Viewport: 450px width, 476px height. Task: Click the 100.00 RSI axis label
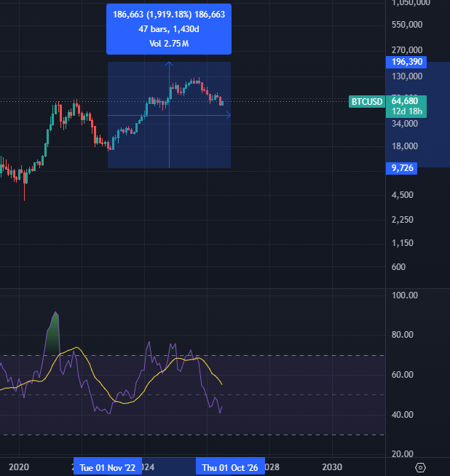(x=404, y=295)
